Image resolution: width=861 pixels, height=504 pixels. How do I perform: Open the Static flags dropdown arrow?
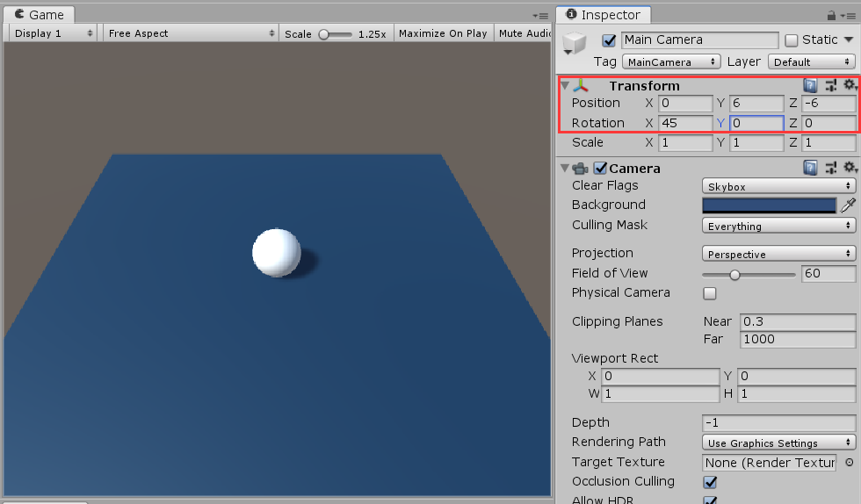tap(849, 40)
